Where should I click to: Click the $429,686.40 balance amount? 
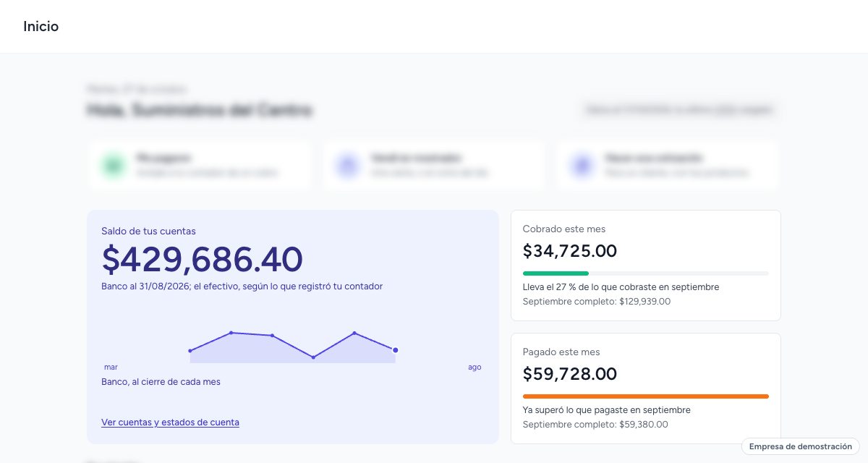click(203, 259)
